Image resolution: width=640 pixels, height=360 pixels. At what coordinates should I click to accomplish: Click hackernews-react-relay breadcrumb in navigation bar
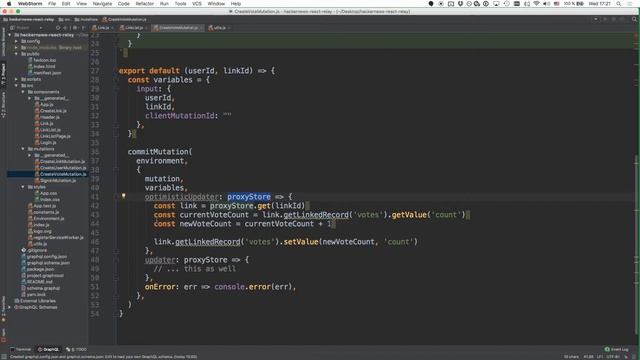pos(29,19)
